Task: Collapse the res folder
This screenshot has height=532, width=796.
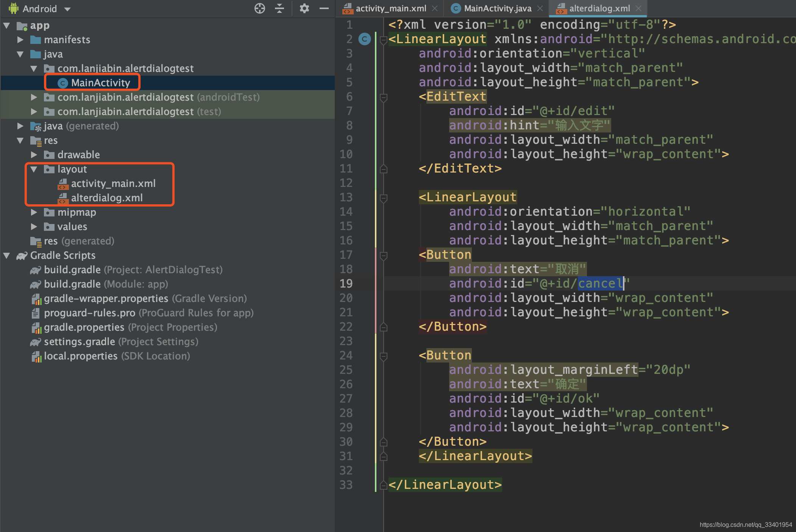Action: point(20,140)
